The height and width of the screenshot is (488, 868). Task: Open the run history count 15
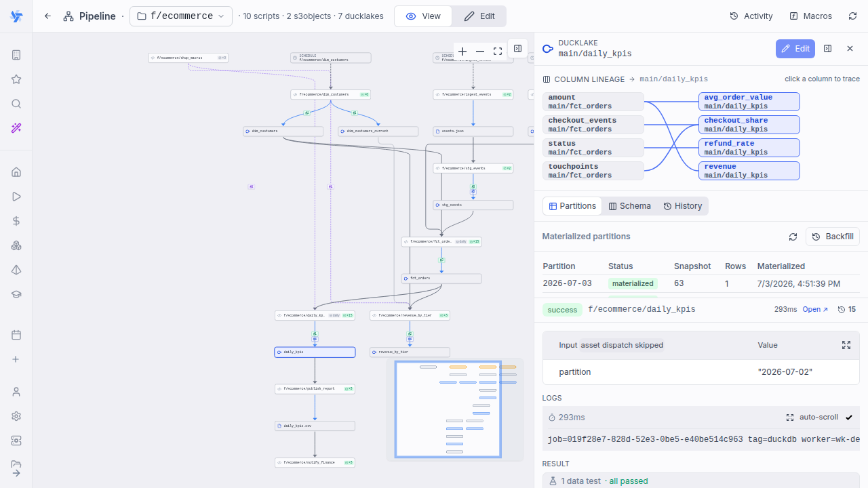pyautogui.click(x=847, y=309)
